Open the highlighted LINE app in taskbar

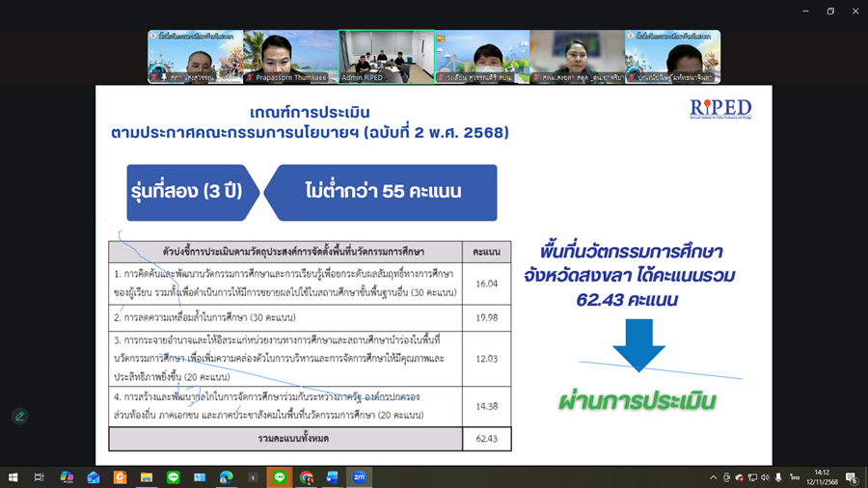(280, 477)
